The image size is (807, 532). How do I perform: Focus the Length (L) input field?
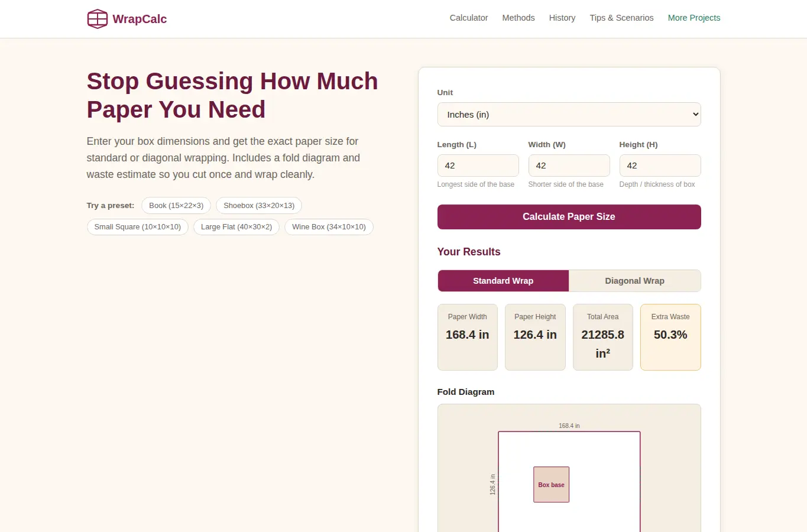(x=478, y=166)
